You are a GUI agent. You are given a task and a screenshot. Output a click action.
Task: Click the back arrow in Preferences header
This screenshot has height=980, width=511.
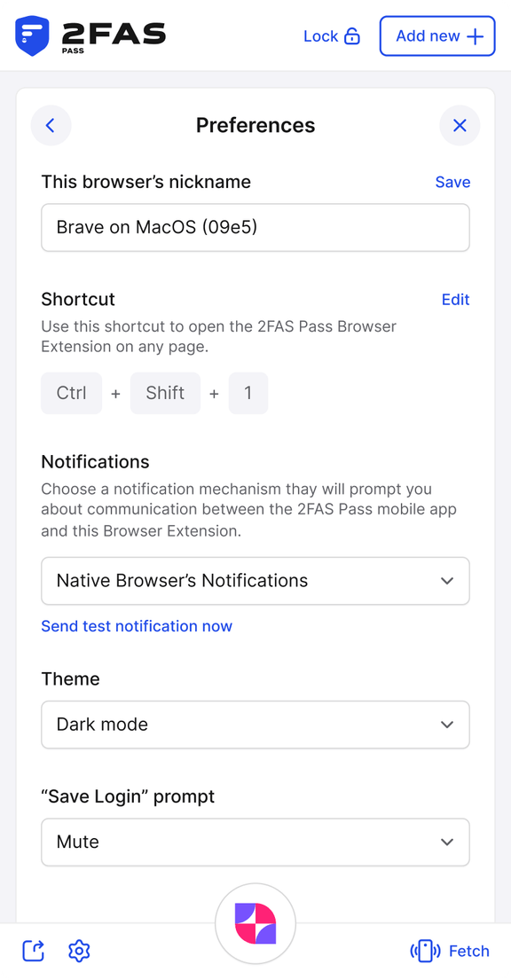(x=51, y=125)
